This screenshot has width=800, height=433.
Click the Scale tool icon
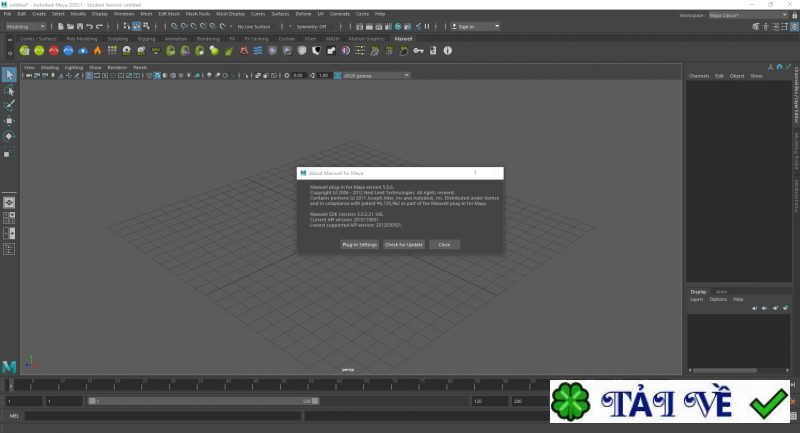pyautogui.click(x=9, y=152)
